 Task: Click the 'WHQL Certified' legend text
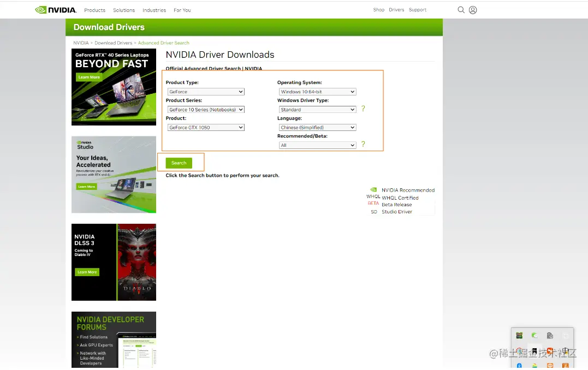(400, 198)
